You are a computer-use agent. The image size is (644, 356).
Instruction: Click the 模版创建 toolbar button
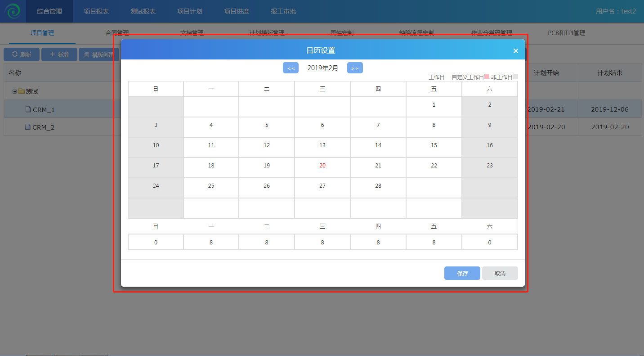coord(99,54)
